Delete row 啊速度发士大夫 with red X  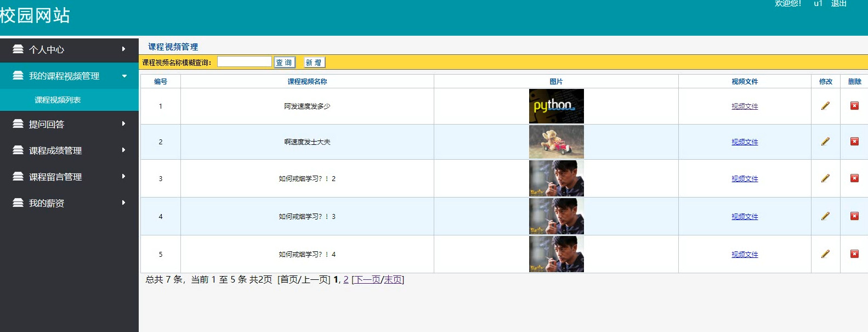pos(854,141)
